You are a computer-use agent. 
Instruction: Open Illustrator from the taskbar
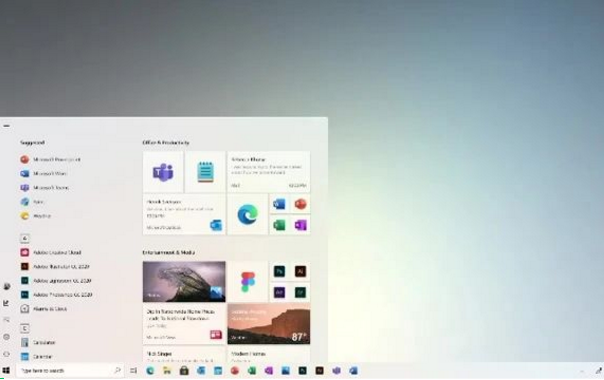click(319, 370)
